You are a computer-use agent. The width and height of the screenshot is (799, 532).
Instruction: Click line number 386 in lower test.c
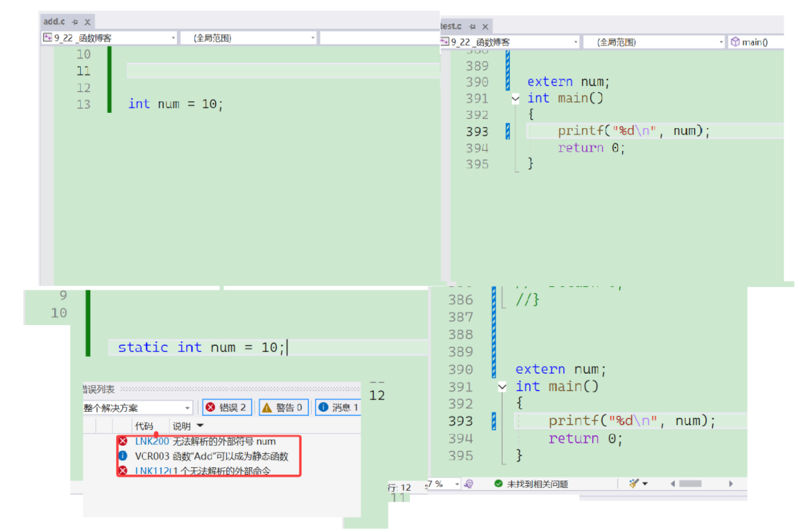click(461, 300)
